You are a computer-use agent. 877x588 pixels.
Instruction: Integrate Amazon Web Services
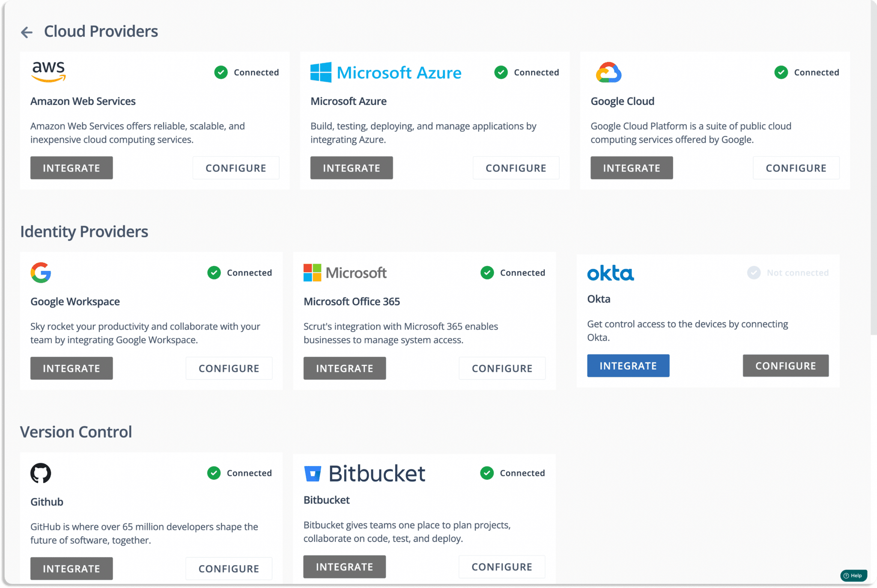(x=72, y=168)
